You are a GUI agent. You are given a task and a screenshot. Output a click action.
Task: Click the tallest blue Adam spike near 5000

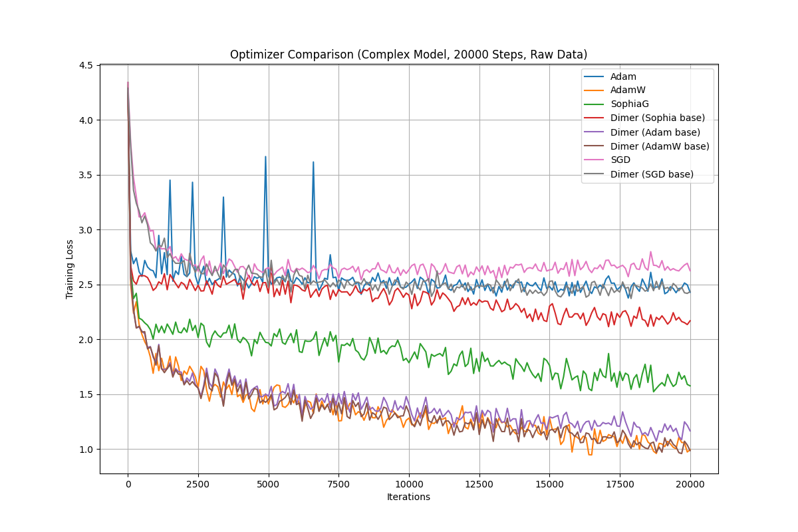click(265, 158)
